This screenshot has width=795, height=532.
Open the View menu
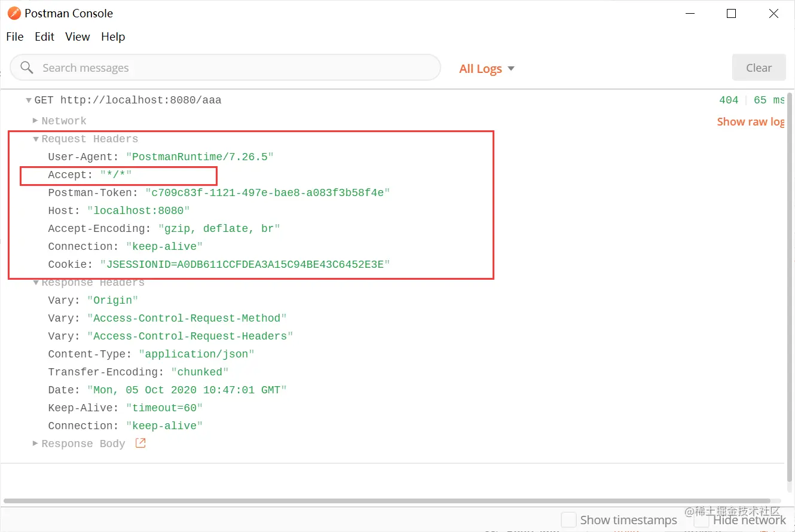78,36
